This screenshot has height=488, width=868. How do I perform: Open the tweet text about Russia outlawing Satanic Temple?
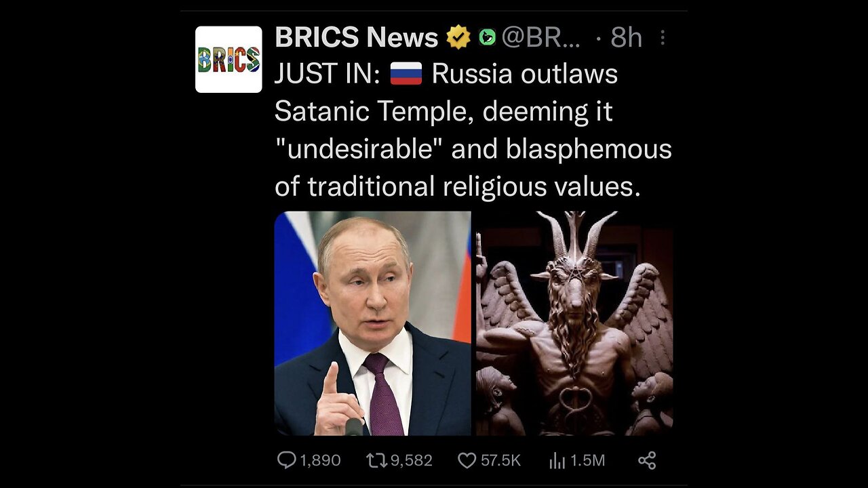[473, 129]
